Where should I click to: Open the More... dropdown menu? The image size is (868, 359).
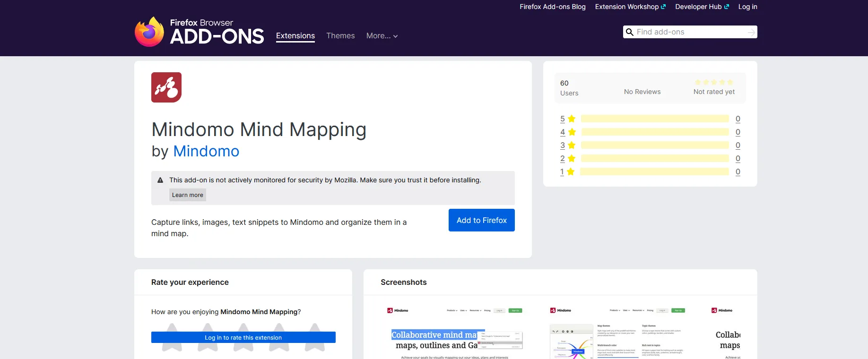click(382, 36)
